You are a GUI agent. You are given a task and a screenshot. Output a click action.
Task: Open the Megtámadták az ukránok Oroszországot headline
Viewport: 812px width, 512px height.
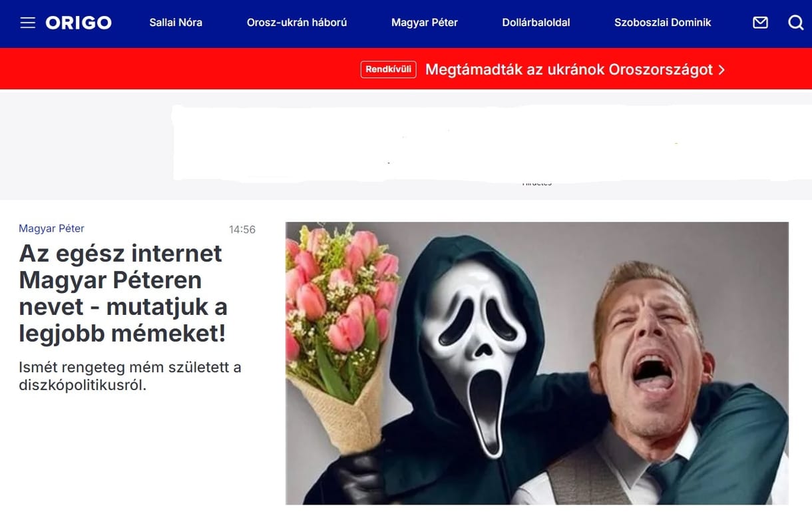[x=569, y=69]
